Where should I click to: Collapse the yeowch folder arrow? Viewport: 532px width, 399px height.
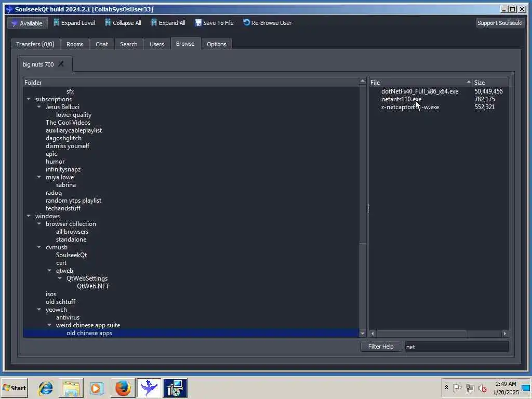pyautogui.click(x=39, y=310)
